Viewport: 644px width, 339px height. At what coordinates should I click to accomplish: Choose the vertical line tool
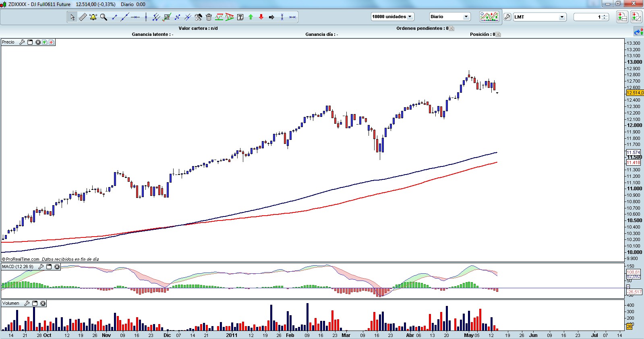pyautogui.click(x=146, y=17)
